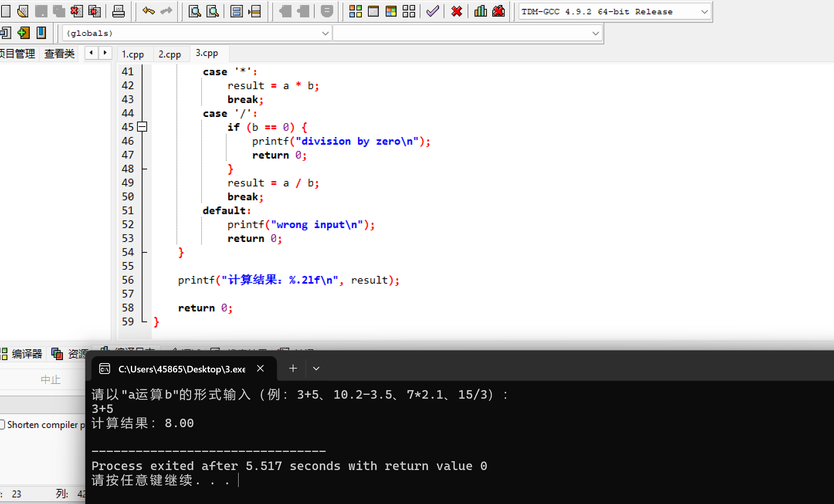Viewport: 834px width, 504px height.
Task: Click the Rebuild All grid icon
Action: click(x=409, y=11)
